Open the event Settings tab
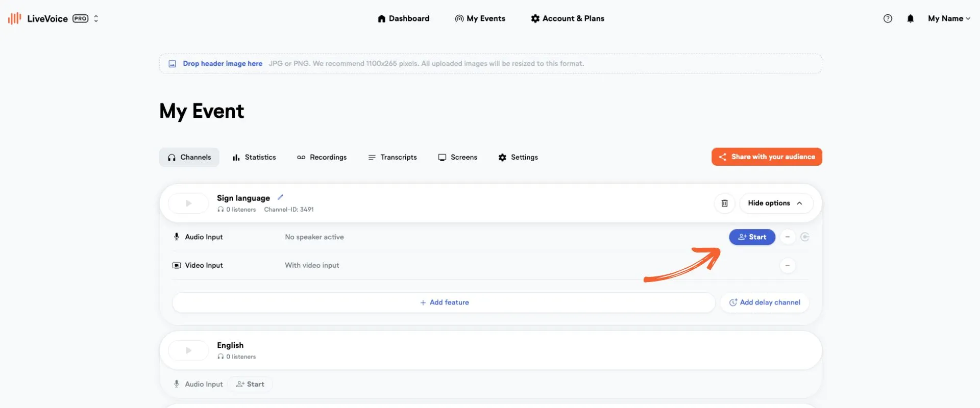This screenshot has height=408, width=980. pyautogui.click(x=518, y=157)
